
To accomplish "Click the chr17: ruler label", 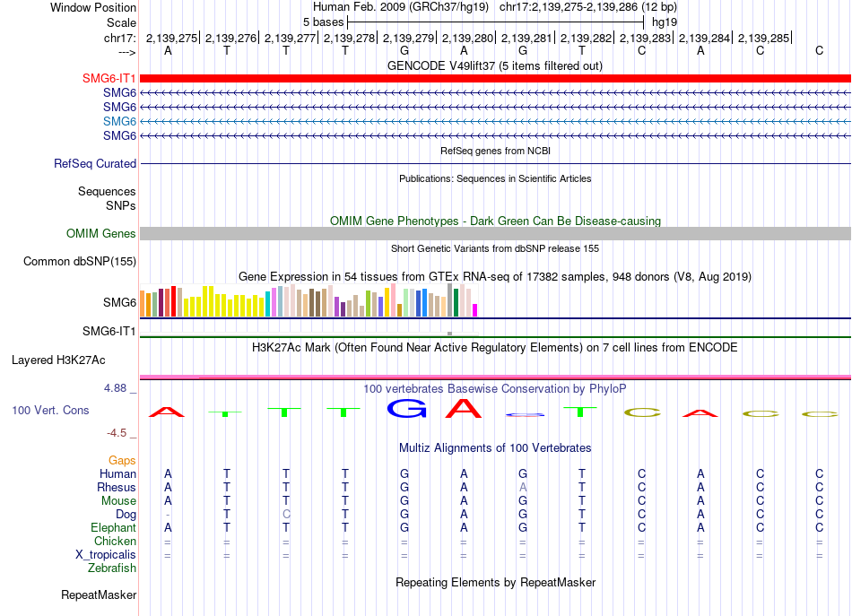I will click(x=120, y=38).
